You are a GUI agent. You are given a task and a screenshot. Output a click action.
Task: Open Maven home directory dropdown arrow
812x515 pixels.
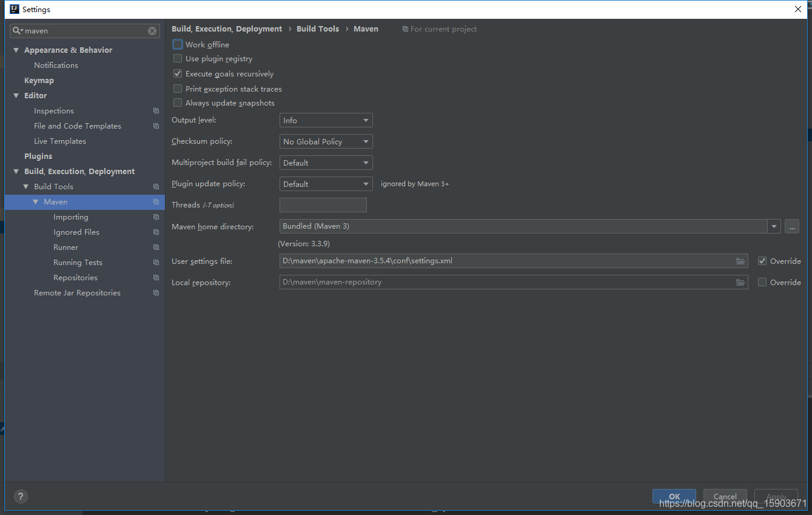[x=774, y=226]
